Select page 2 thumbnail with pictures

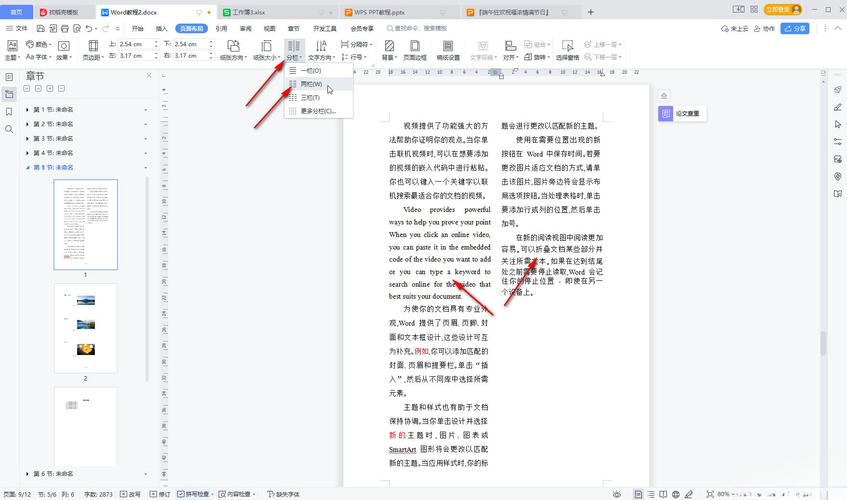tap(85, 328)
